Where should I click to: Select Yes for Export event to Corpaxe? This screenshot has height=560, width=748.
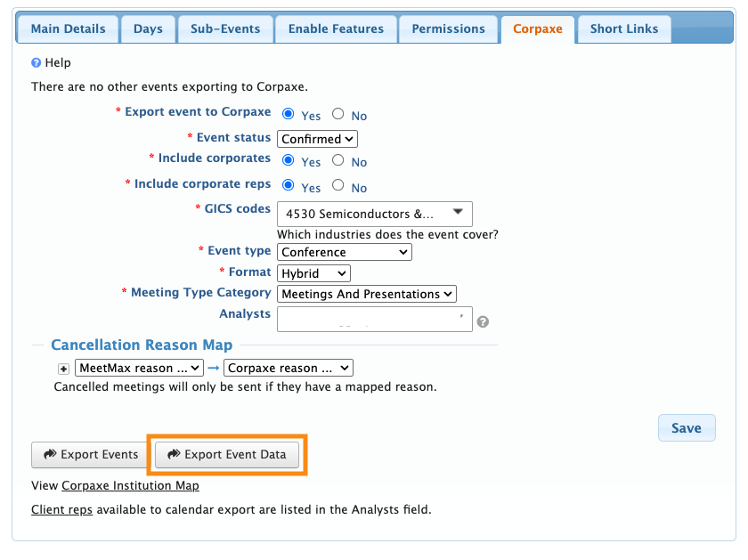[289, 114]
